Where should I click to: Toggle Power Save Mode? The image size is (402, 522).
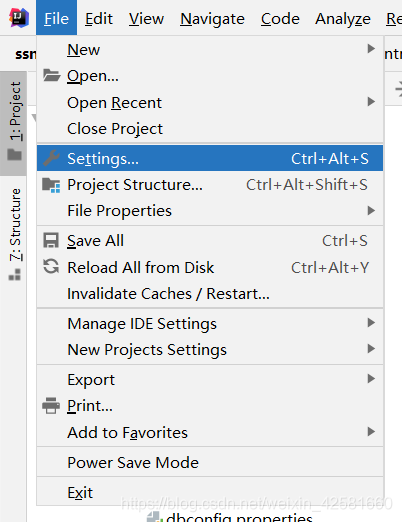pos(210,463)
